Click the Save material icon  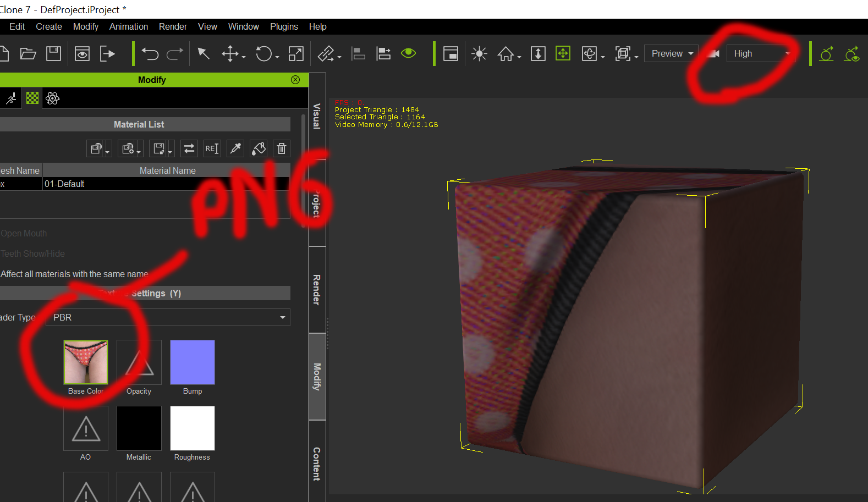pyautogui.click(x=162, y=148)
